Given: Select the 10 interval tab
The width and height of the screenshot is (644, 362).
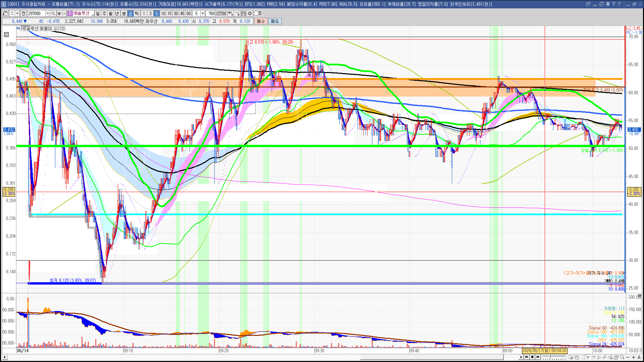Looking at the screenshot, I should pos(163,13).
